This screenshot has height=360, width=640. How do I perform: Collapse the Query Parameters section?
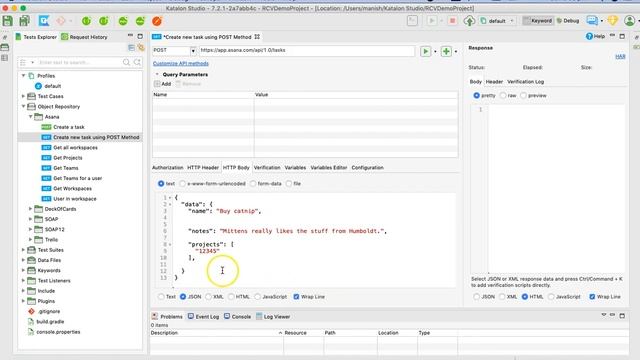[x=157, y=75]
